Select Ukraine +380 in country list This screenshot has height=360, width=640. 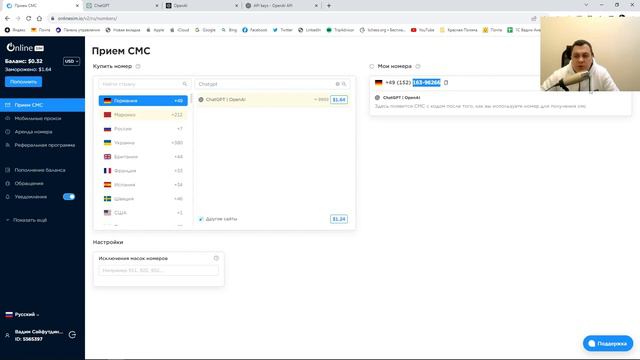143,143
